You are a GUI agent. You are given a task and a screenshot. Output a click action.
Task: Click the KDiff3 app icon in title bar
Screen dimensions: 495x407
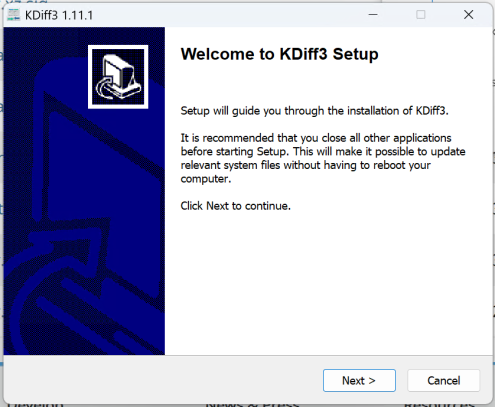click(x=14, y=15)
